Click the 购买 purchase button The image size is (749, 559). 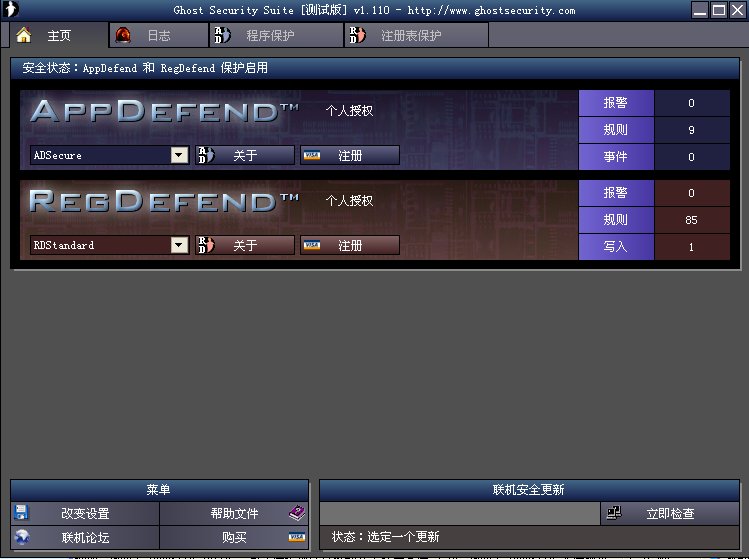234,538
